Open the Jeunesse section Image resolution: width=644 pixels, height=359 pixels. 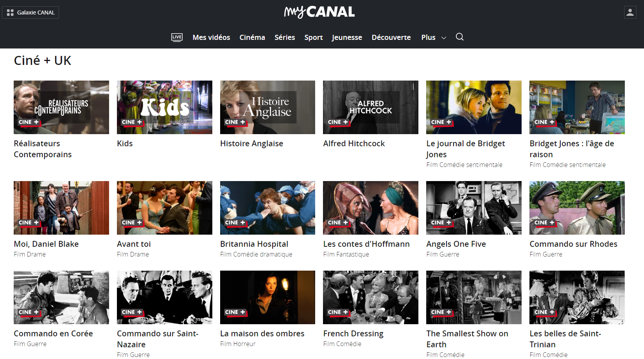click(347, 38)
